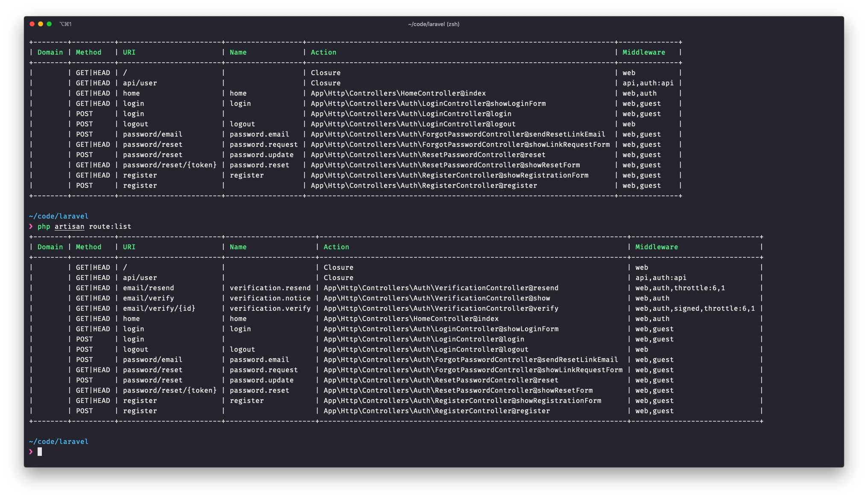Click the web,auth,throttle:6,1 middleware cell
Screen dimensions: 868x499
[x=680, y=288]
